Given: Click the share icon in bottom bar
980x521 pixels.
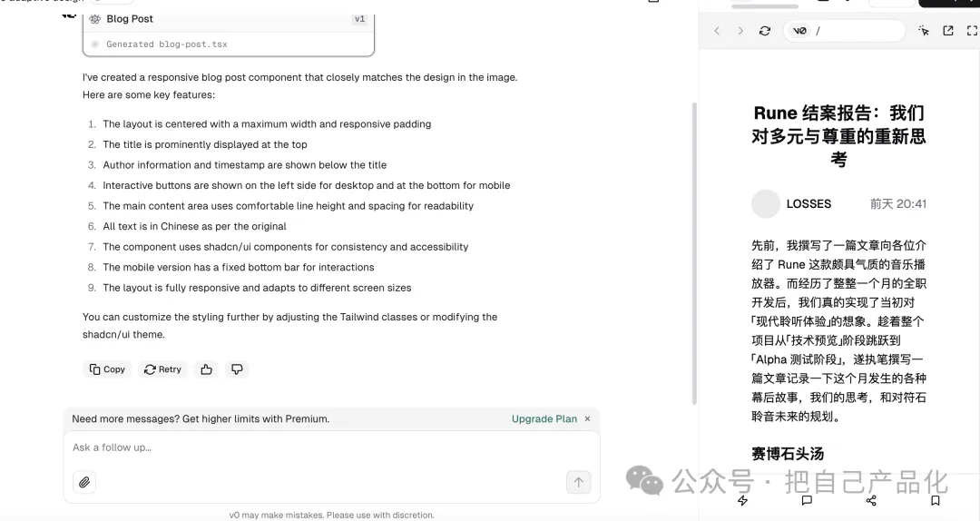Looking at the screenshot, I should pos(871,500).
